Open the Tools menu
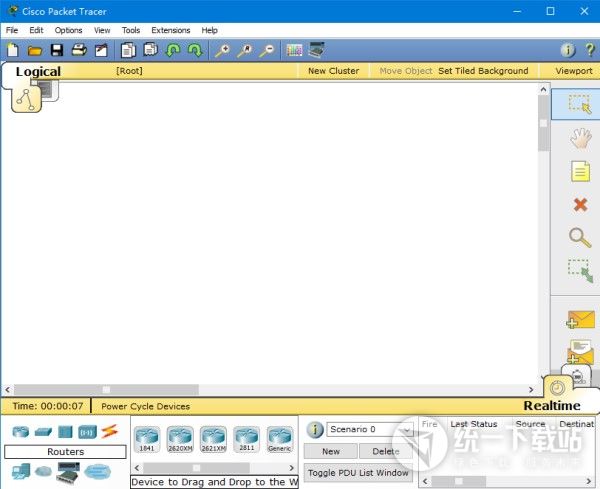The image size is (600, 489). coord(131,30)
